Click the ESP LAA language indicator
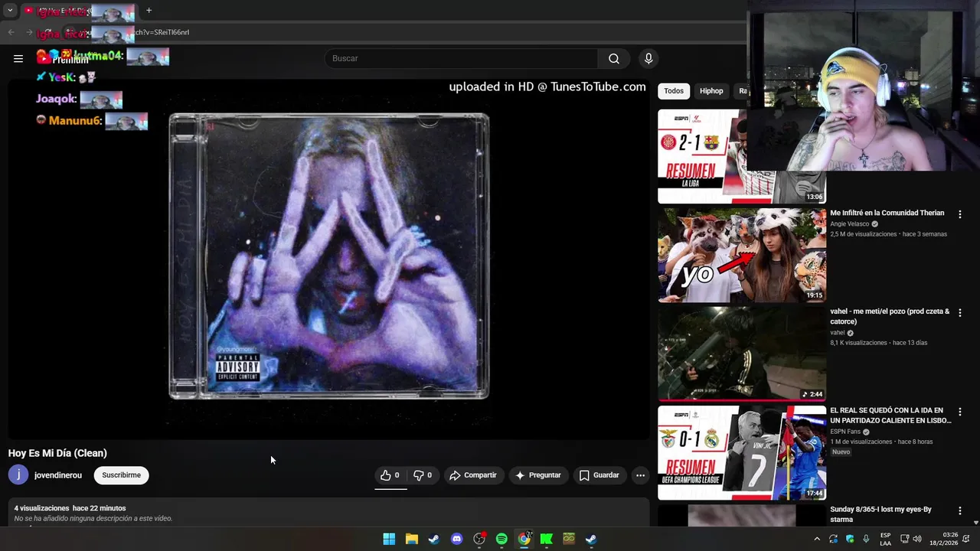Image resolution: width=980 pixels, height=551 pixels. tap(885, 539)
